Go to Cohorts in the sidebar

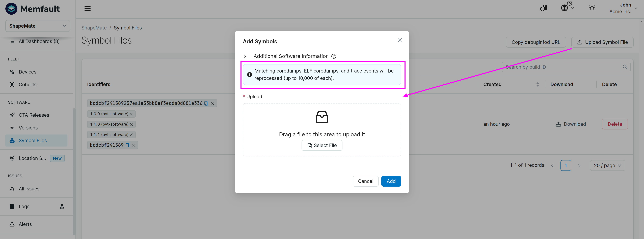click(37, 85)
